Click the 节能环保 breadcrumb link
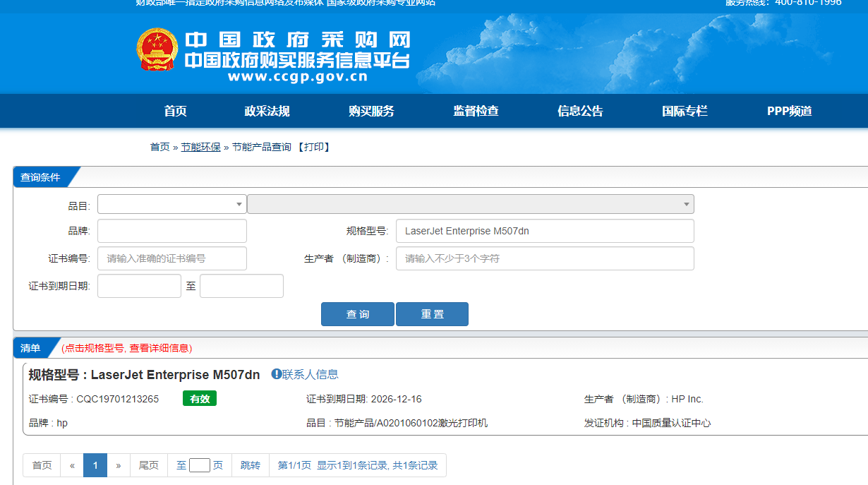The width and height of the screenshot is (868, 485). pos(200,147)
